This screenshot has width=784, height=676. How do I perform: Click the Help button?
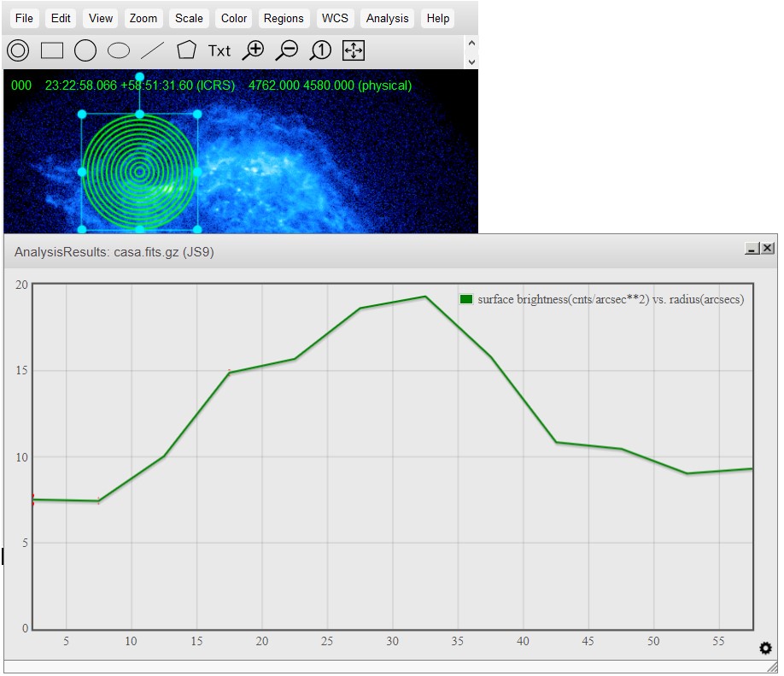pyautogui.click(x=438, y=18)
